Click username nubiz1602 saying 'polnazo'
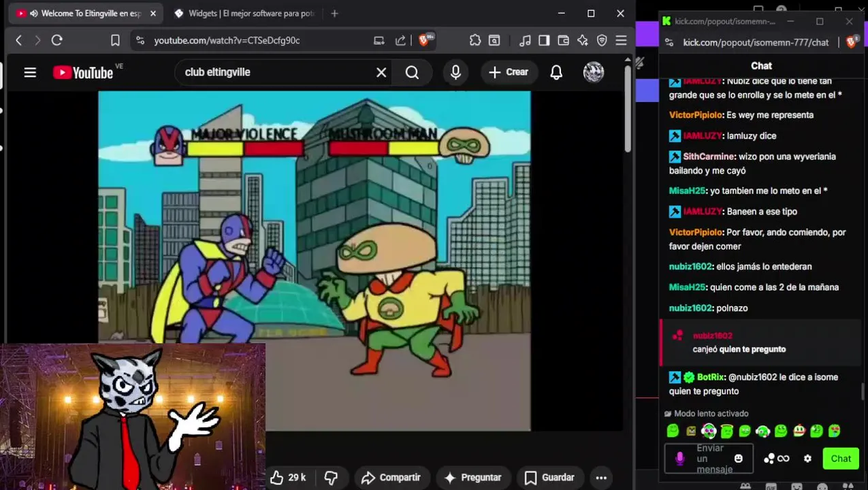This screenshot has height=490, width=868. (690, 308)
